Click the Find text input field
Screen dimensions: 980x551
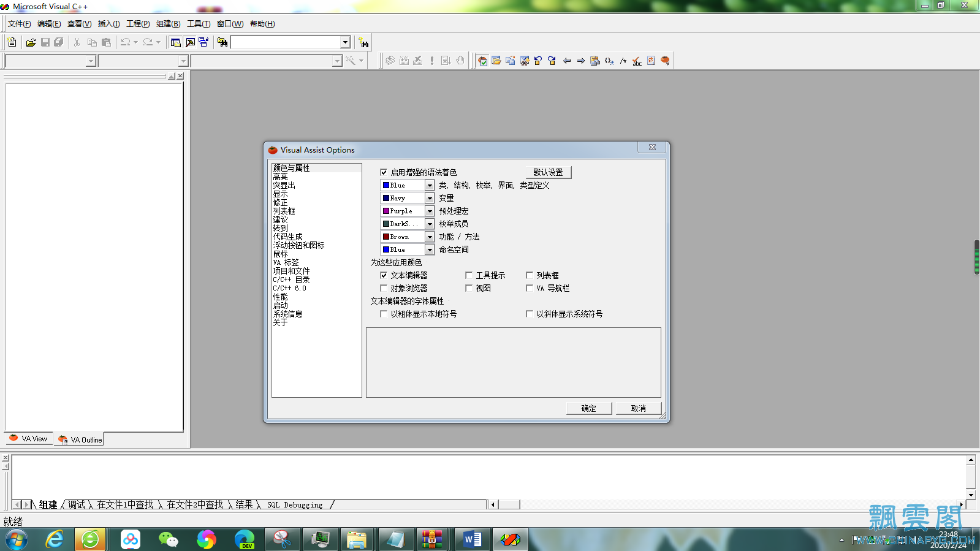click(x=286, y=42)
